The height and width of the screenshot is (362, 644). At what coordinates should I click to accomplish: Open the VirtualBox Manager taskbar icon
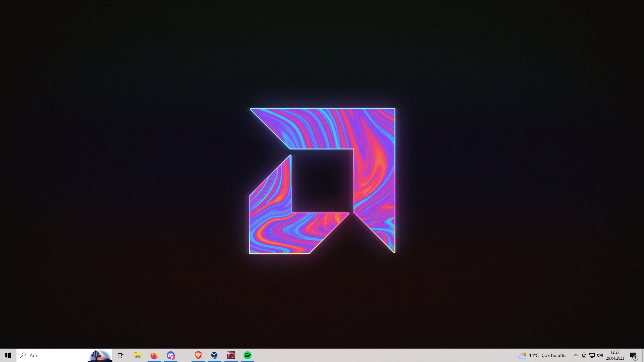point(214,355)
